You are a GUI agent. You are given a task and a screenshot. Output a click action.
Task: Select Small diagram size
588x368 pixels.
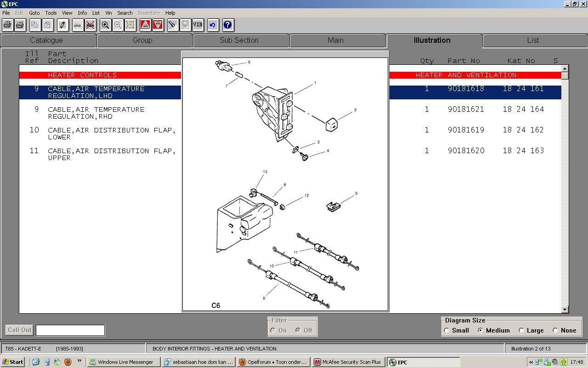click(447, 330)
